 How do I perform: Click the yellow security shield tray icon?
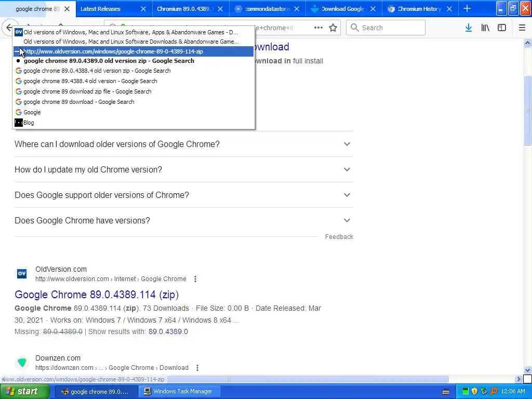(x=474, y=392)
